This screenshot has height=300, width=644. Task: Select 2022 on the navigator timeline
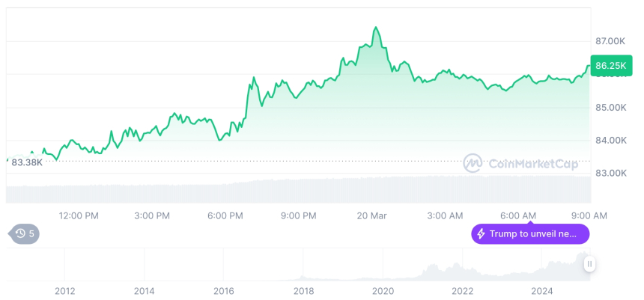[x=463, y=291]
